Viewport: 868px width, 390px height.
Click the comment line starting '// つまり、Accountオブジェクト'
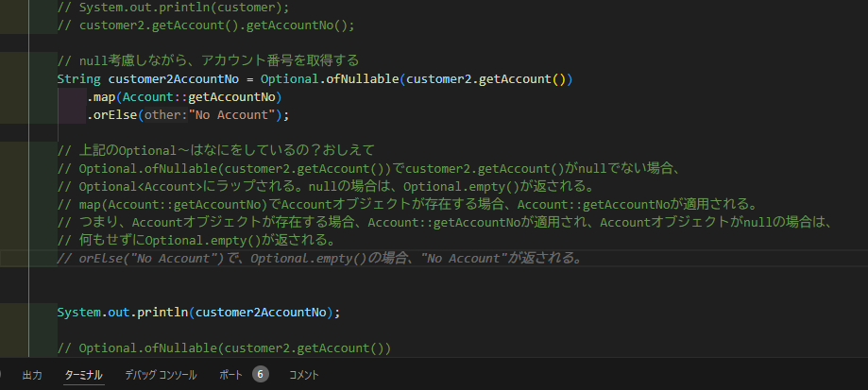tap(445, 222)
